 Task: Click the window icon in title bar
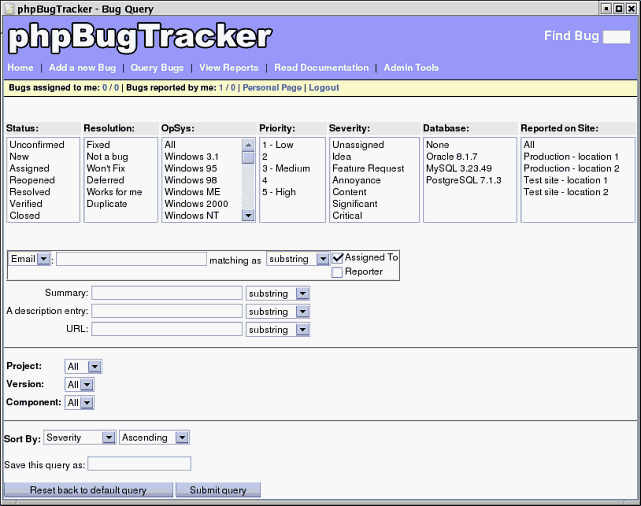pos(9,8)
